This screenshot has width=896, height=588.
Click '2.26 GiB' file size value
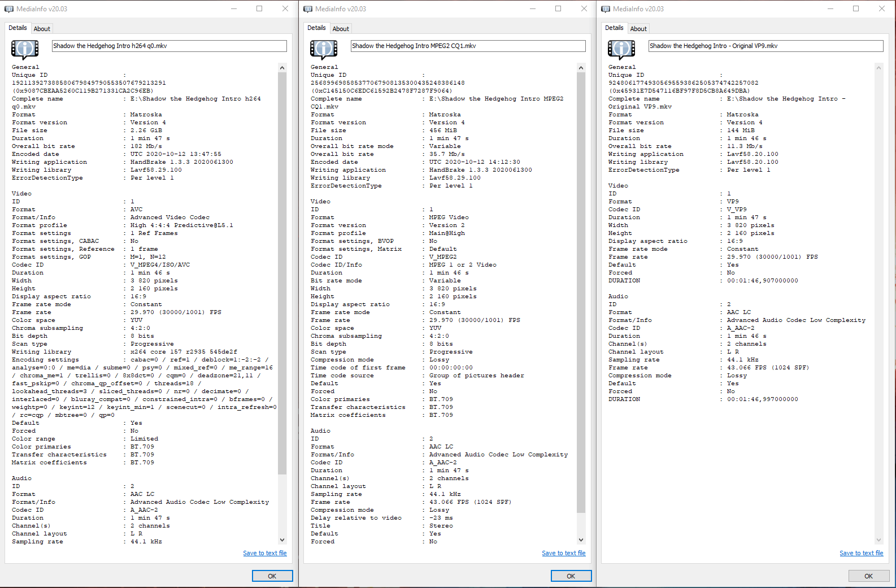tap(146, 130)
